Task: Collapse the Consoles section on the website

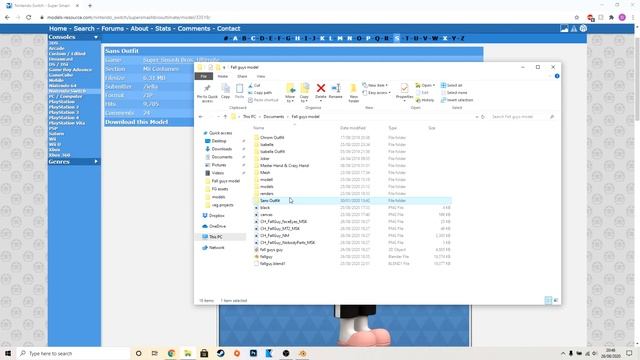Action: (96, 37)
